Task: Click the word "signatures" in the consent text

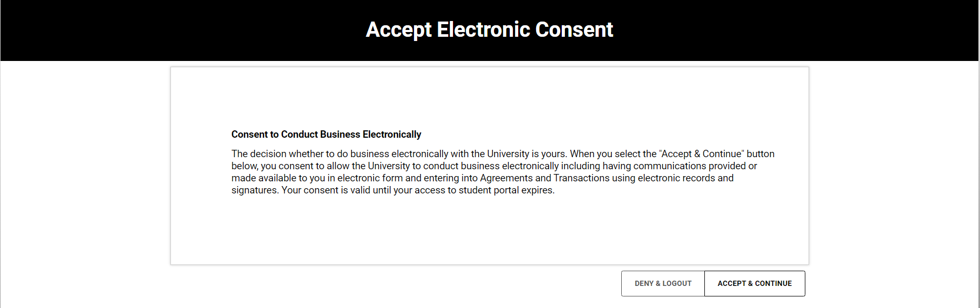Action: [254, 190]
